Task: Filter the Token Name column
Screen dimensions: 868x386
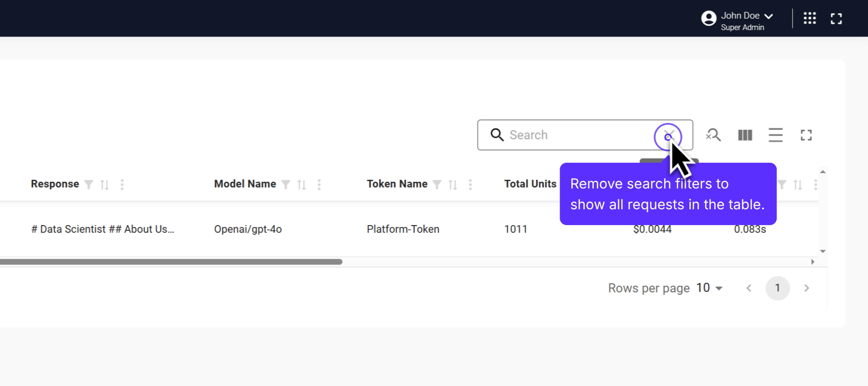Action: point(437,184)
